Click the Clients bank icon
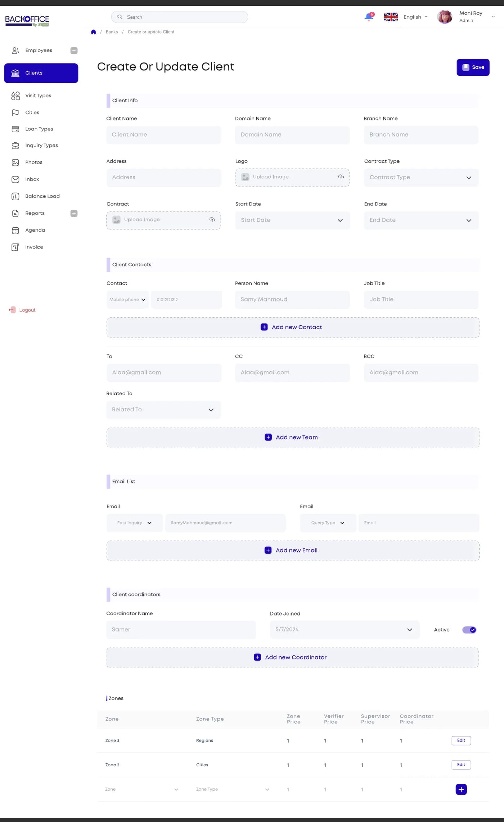This screenshot has width=504, height=822. click(x=15, y=73)
